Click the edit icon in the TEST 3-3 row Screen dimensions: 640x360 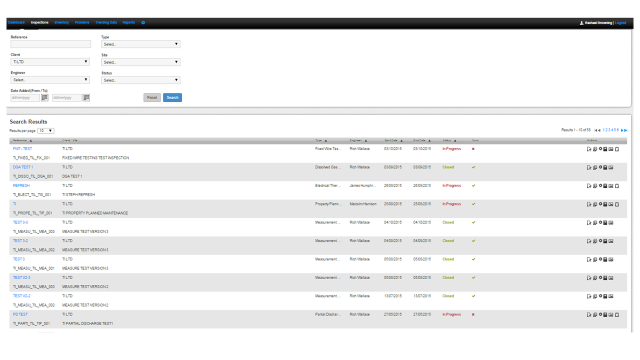click(589, 222)
